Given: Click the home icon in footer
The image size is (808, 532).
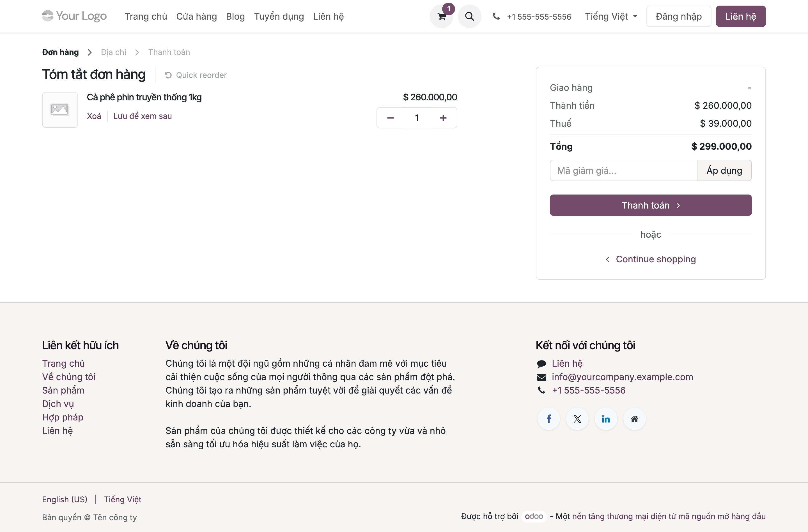Looking at the screenshot, I should pos(634,419).
